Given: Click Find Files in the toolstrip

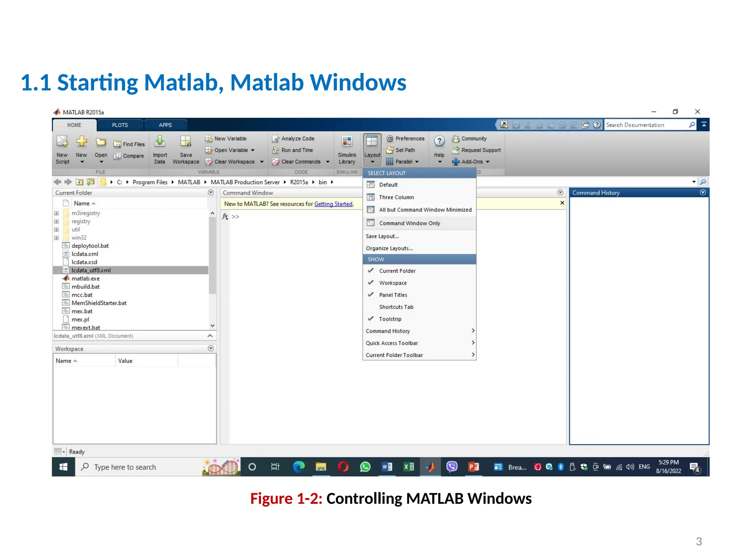Looking at the screenshot, I should 129,144.
